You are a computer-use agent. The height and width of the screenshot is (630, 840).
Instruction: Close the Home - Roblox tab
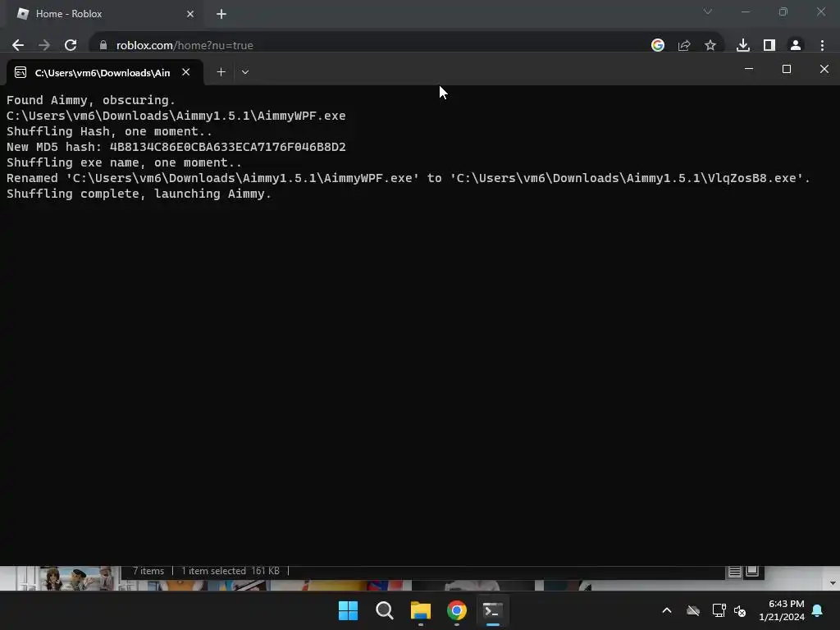[190, 14]
